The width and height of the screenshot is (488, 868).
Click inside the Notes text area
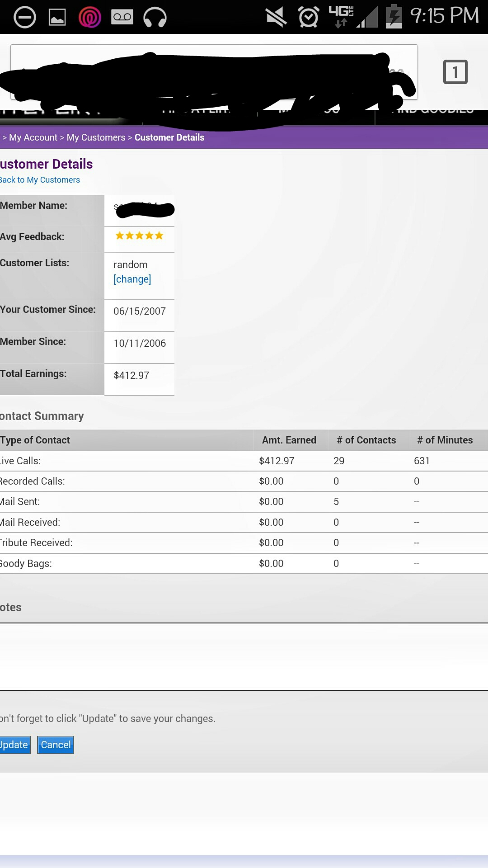click(244, 656)
